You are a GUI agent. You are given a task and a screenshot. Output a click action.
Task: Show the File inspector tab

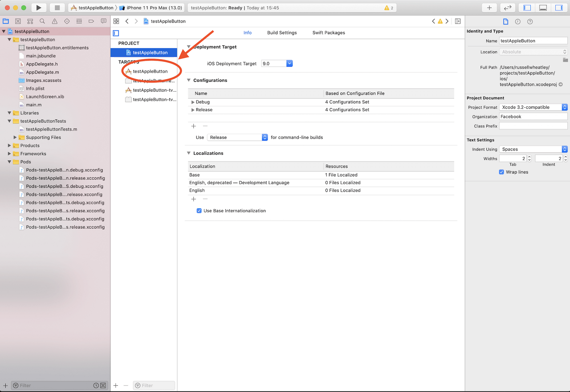(x=505, y=21)
